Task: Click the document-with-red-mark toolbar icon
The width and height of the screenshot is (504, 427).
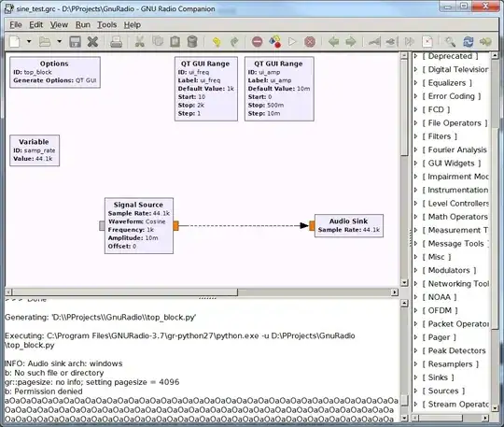Action: coord(427,42)
